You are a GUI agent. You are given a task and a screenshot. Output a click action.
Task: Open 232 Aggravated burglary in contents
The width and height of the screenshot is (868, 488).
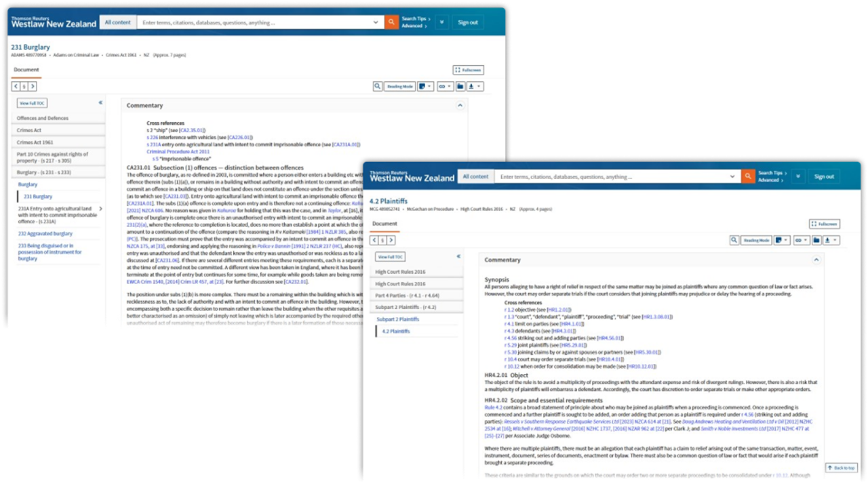tap(45, 233)
